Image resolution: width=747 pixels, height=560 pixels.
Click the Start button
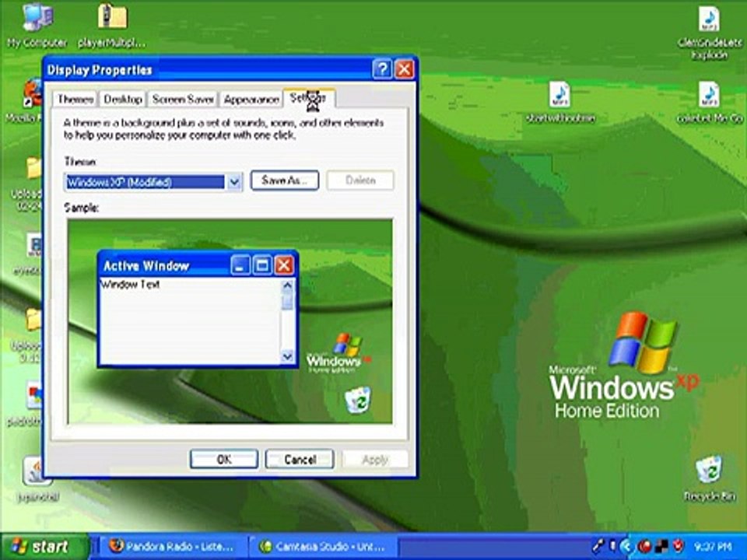[45, 546]
